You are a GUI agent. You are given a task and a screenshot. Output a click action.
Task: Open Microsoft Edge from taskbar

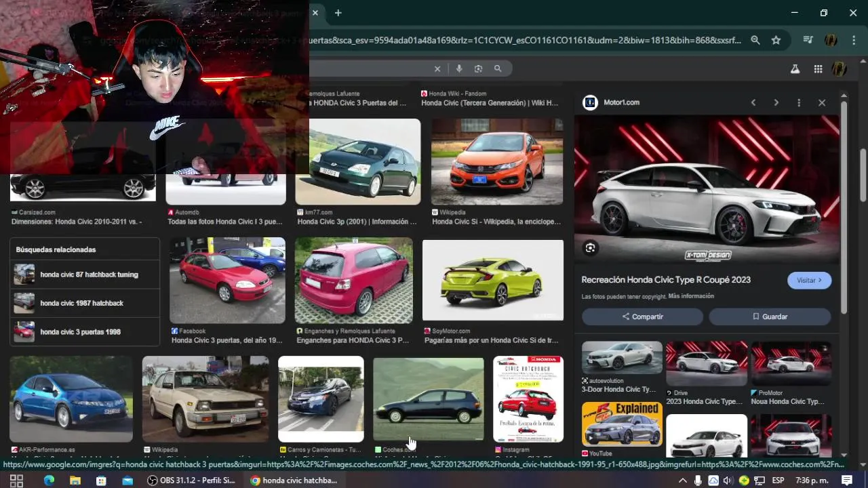pyautogui.click(x=49, y=481)
